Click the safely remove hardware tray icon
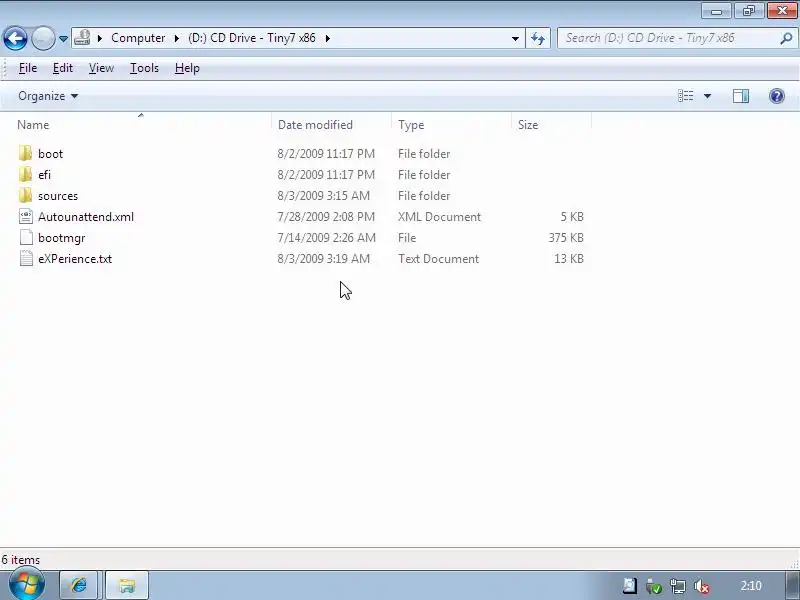800x600 pixels. (x=654, y=586)
